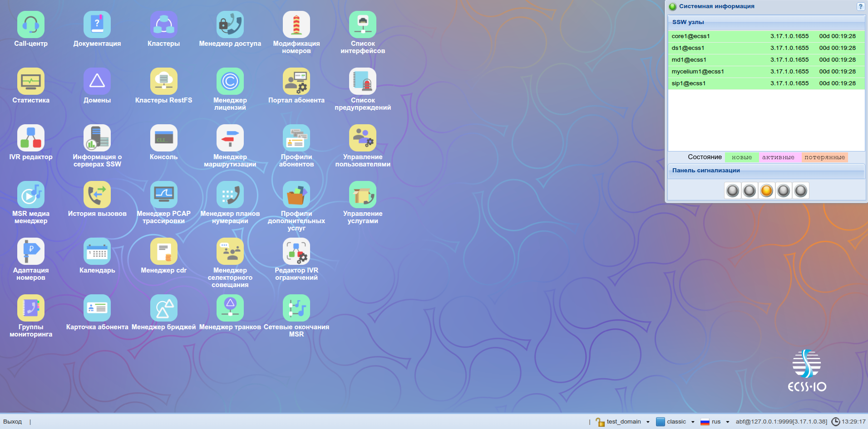Select the md1@ecss1 node row
868x429 pixels.
click(766, 60)
